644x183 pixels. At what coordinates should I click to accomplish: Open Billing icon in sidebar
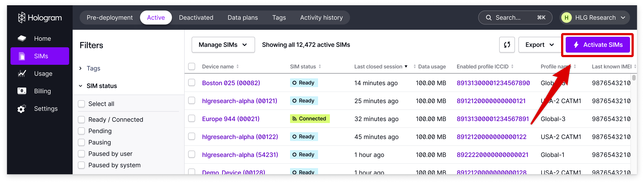coord(22,91)
